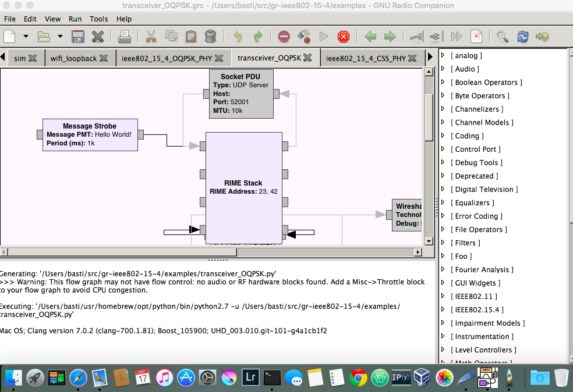Switch to the wifi_loopback tab
Image resolution: width=573 pixels, height=392 pixels.
click(73, 58)
